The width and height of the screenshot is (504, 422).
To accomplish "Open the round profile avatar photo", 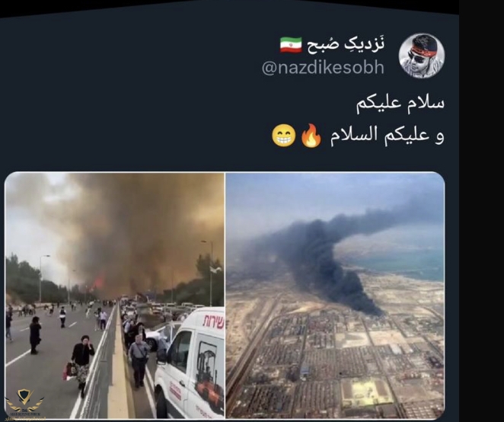I will click(x=421, y=56).
